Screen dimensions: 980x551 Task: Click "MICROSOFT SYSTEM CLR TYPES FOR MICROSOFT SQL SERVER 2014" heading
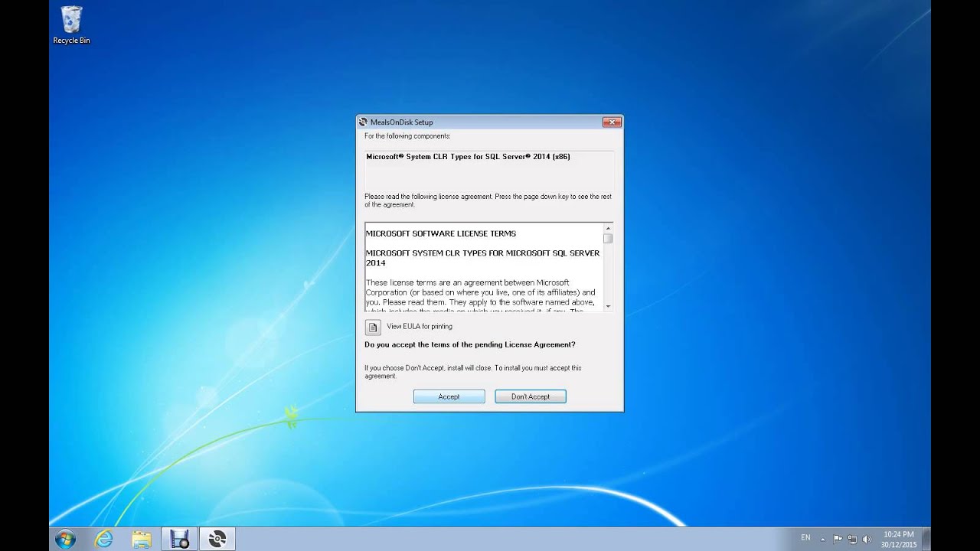(483, 258)
